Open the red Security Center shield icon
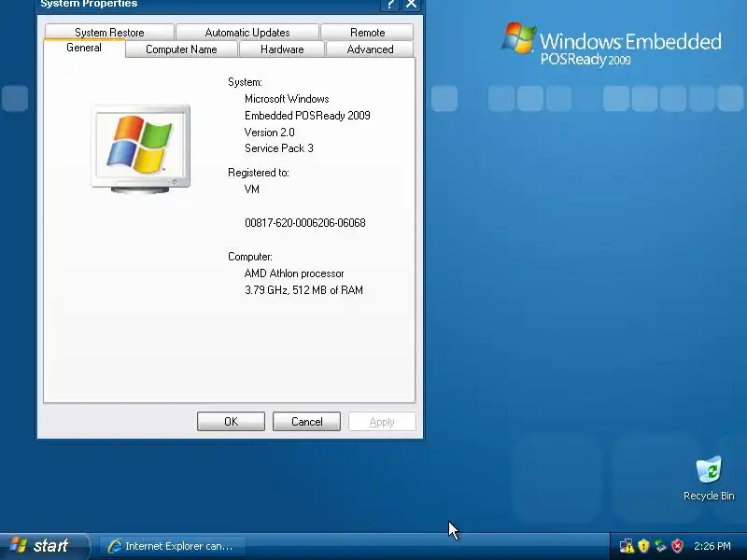747x560 pixels. click(677, 546)
